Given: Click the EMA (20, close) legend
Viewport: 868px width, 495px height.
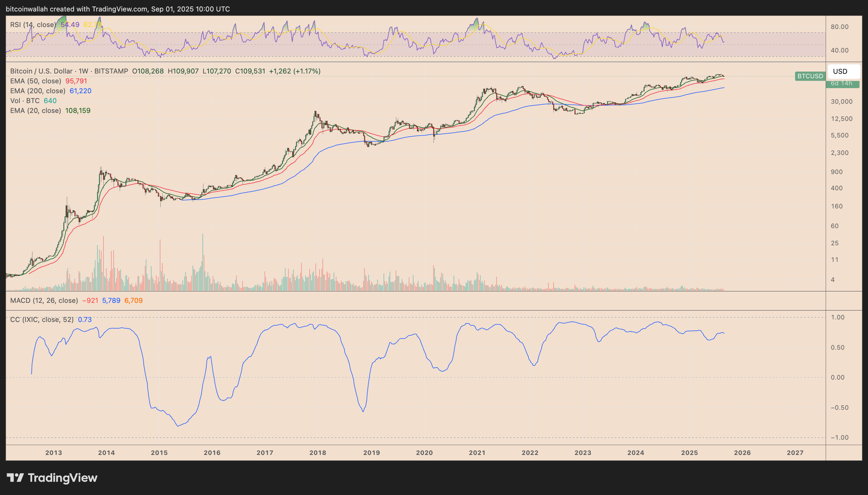Looking at the screenshot, I should pos(36,110).
